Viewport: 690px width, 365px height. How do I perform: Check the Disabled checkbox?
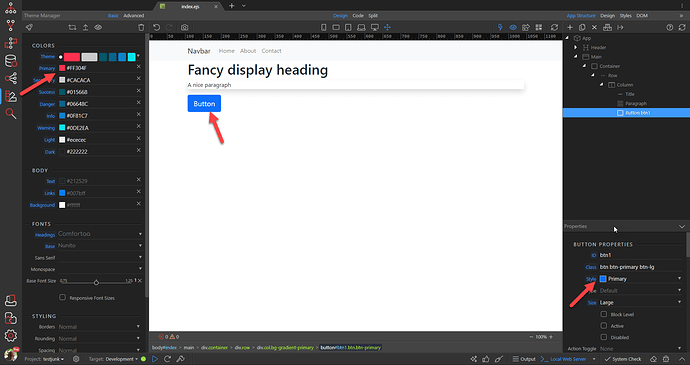point(604,337)
